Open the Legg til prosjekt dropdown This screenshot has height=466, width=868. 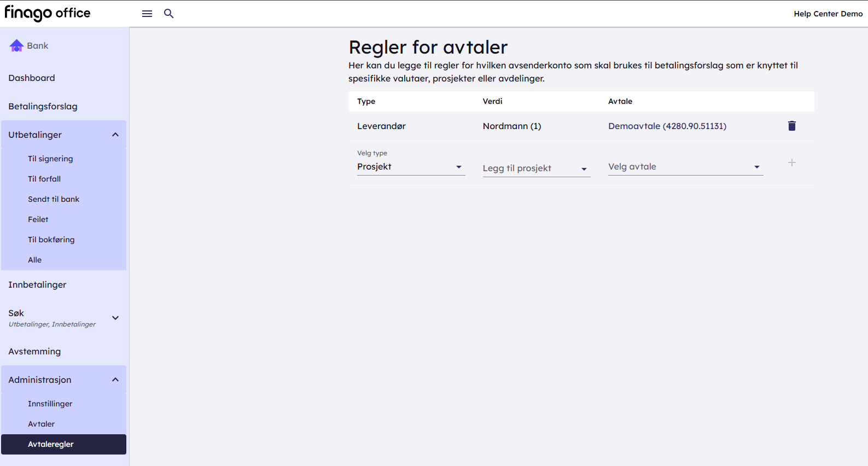[536, 168]
